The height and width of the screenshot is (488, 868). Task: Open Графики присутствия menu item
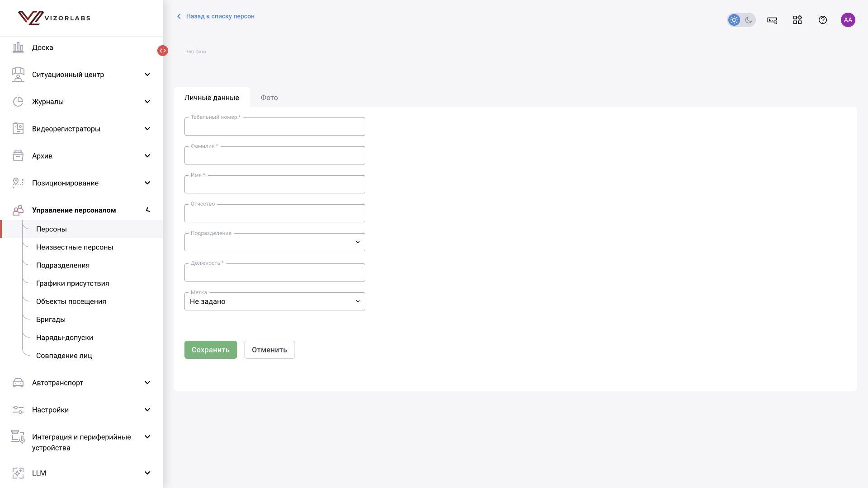click(73, 283)
